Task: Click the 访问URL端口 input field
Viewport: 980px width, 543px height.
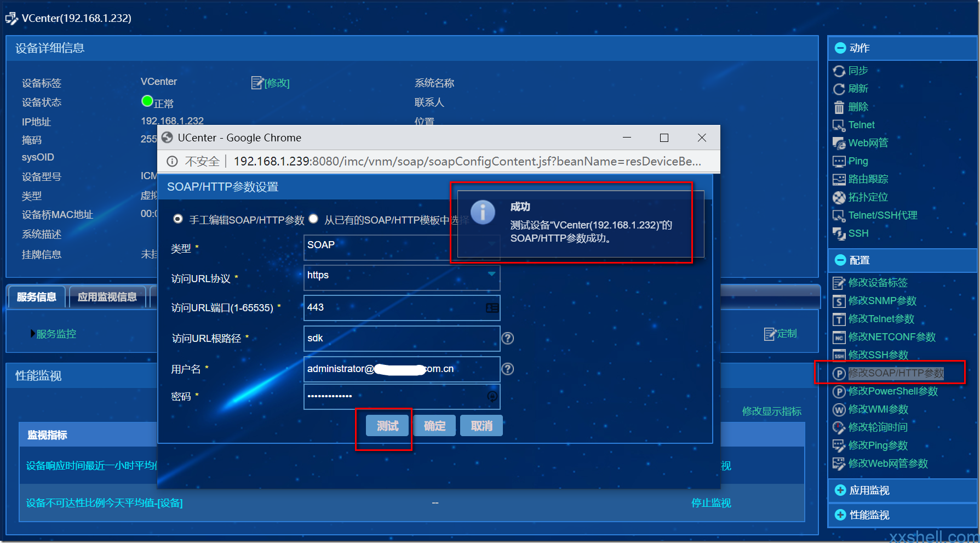Action: (x=402, y=308)
